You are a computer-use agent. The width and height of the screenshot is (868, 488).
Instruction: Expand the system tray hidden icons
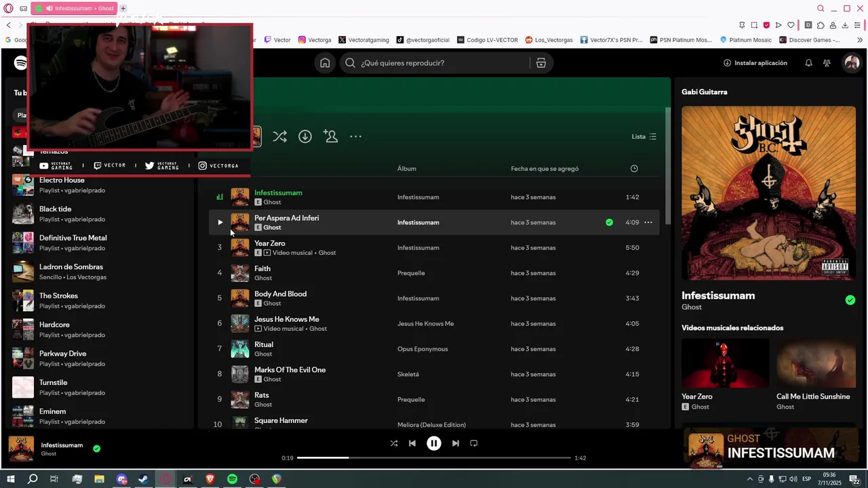pyautogui.click(x=749, y=479)
